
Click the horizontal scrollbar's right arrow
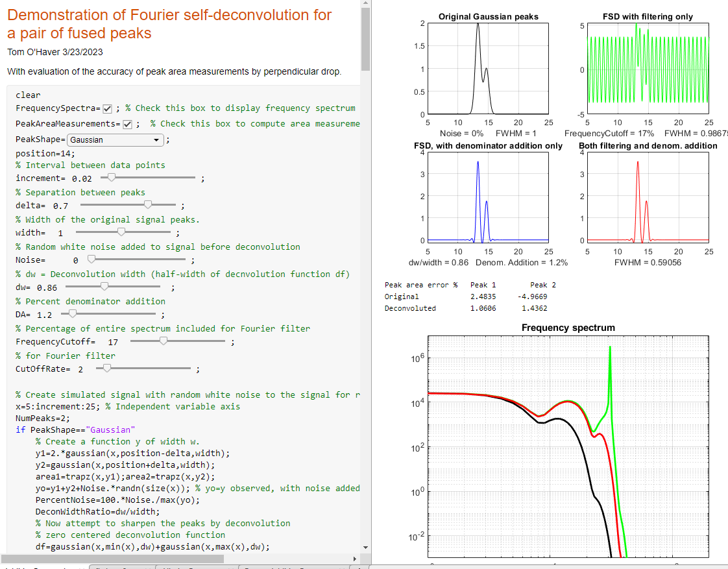[x=355, y=559]
